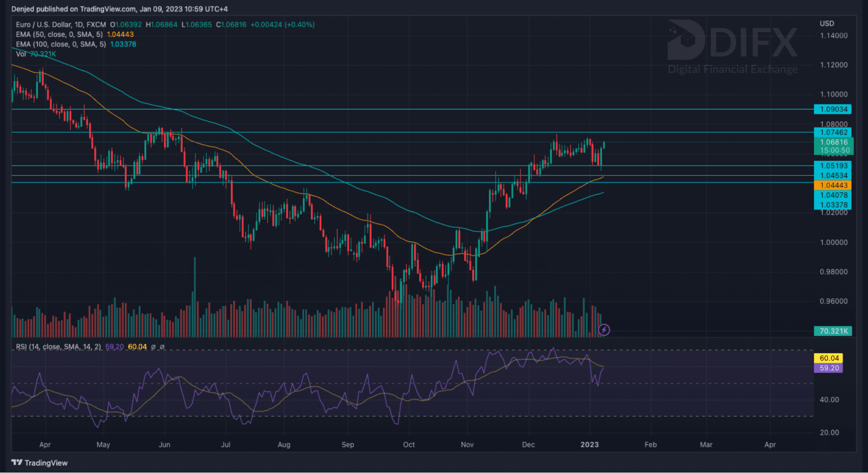Click the Nov label on time axis

(x=467, y=445)
